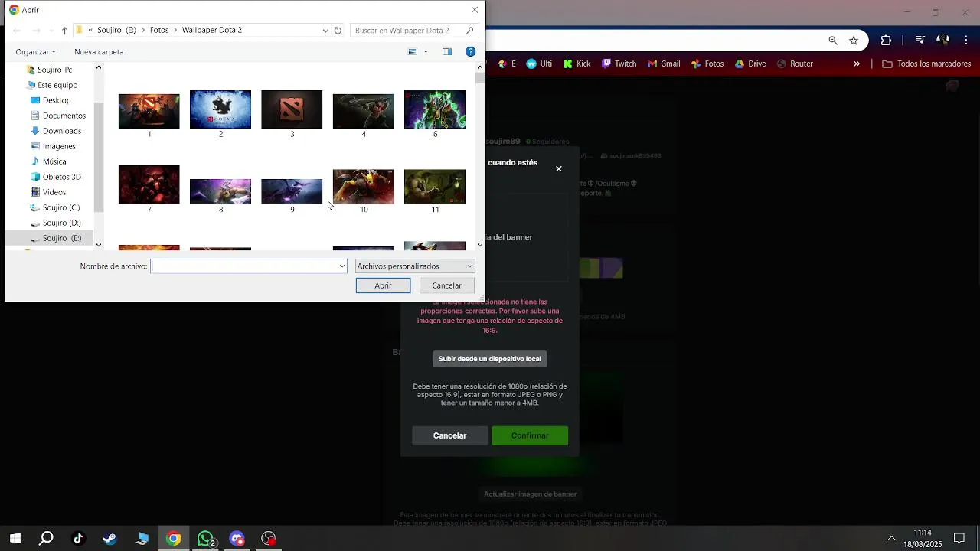The height and width of the screenshot is (551, 980).
Task: Show more bookmarks chevron
Action: pos(857,64)
